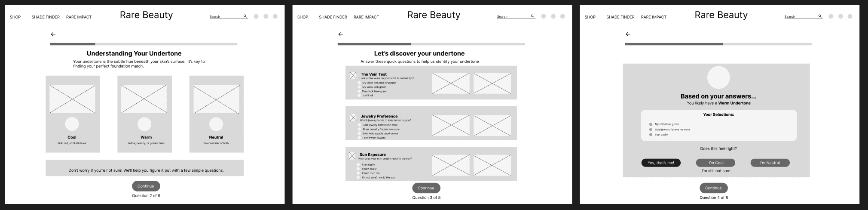The image size is (868, 210).
Task: Open SHADE FINDER on Question 4 screen
Action: (620, 17)
